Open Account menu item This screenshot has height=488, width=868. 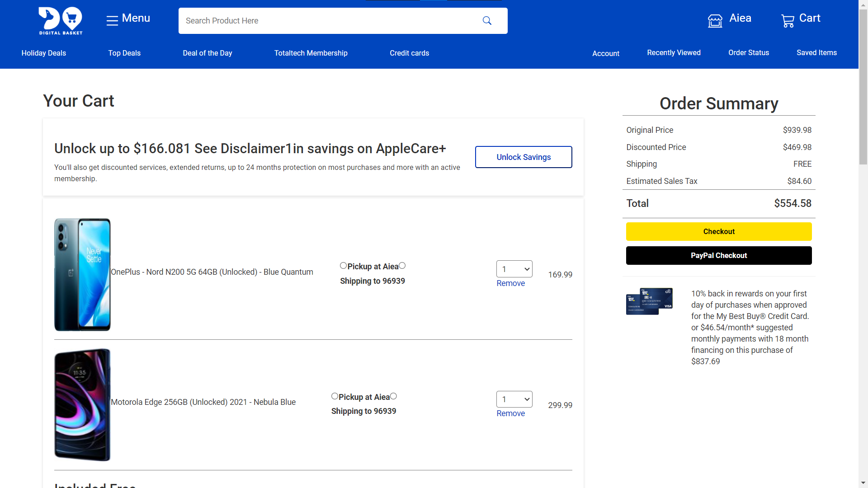click(606, 53)
